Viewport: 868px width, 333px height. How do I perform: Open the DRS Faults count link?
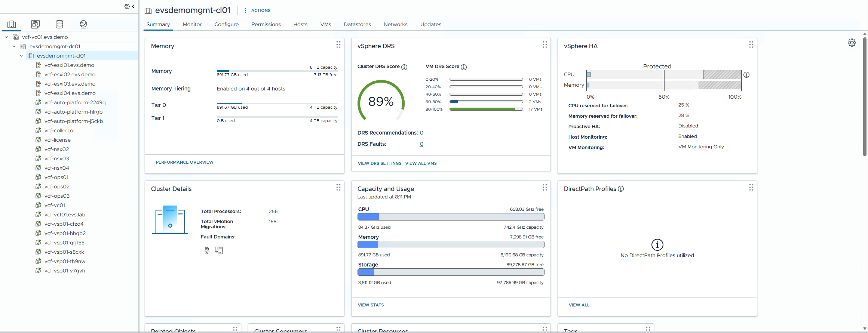click(x=421, y=144)
